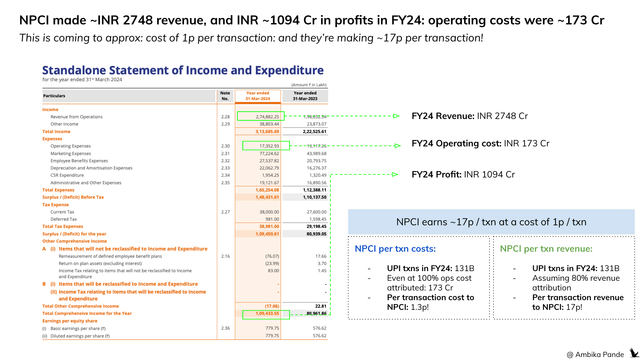Image resolution: width=644 pixels, height=361 pixels.
Task: Click the bird logo icon next to the author credit
Action: (x=634, y=353)
